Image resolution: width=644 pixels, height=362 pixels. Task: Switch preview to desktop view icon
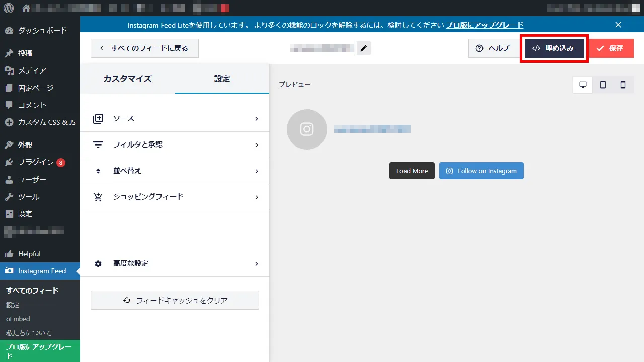coord(583,85)
